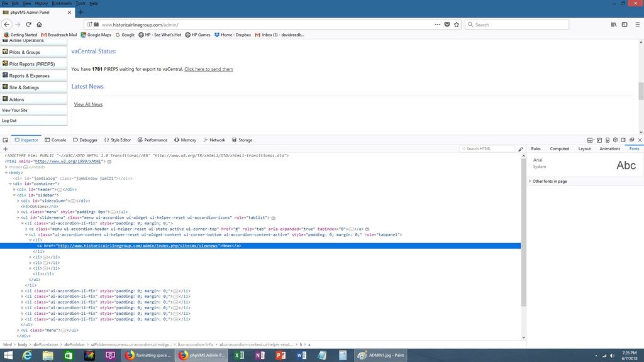Click the plus icon to create new node
The width and height of the screenshot is (644, 362).
pyautogui.click(x=5, y=149)
